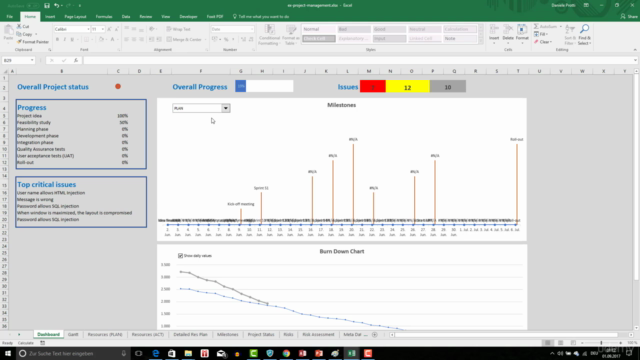Open the Data ribbon tab
640x360 pixels.
point(126,17)
